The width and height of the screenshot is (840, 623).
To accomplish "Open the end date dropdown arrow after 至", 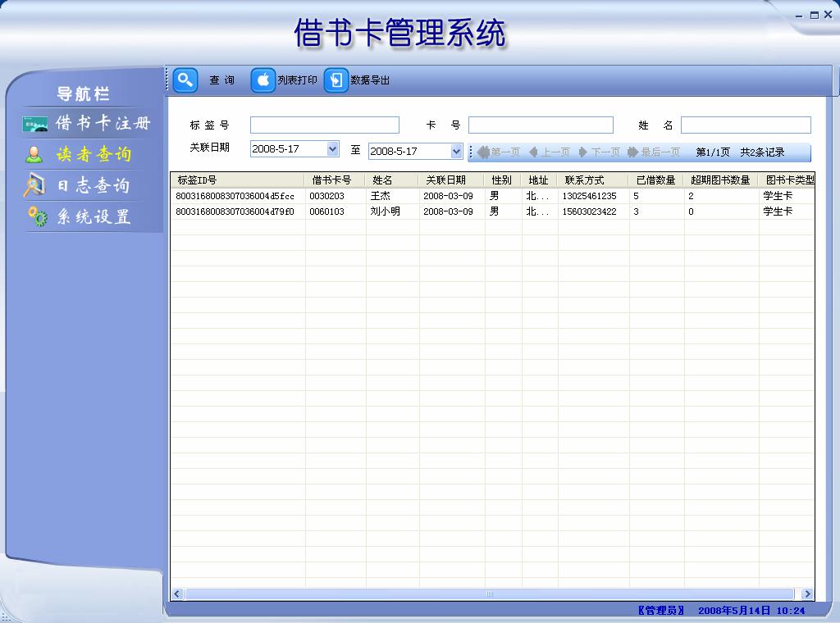I will (x=456, y=152).
